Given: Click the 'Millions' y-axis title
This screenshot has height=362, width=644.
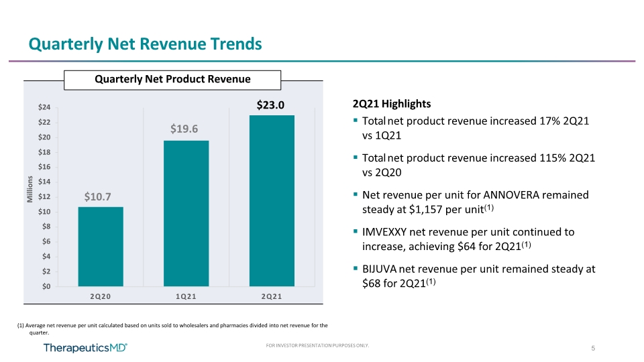Looking at the screenshot, I should (x=30, y=189).
